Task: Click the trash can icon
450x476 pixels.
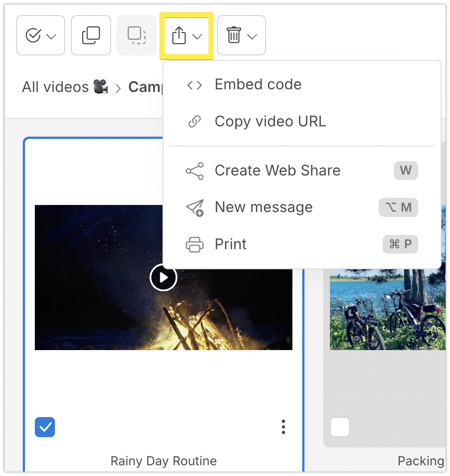Action: pyautogui.click(x=234, y=35)
